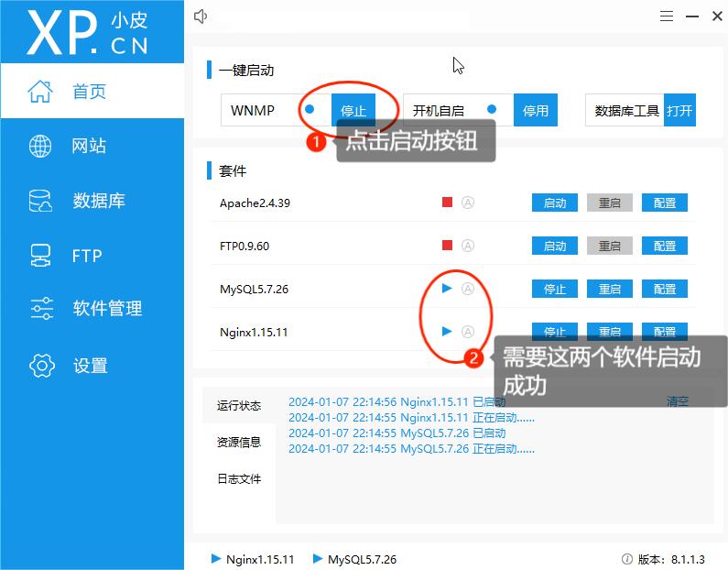Open the database tool with 打开

pyautogui.click(x=679, y=110)
